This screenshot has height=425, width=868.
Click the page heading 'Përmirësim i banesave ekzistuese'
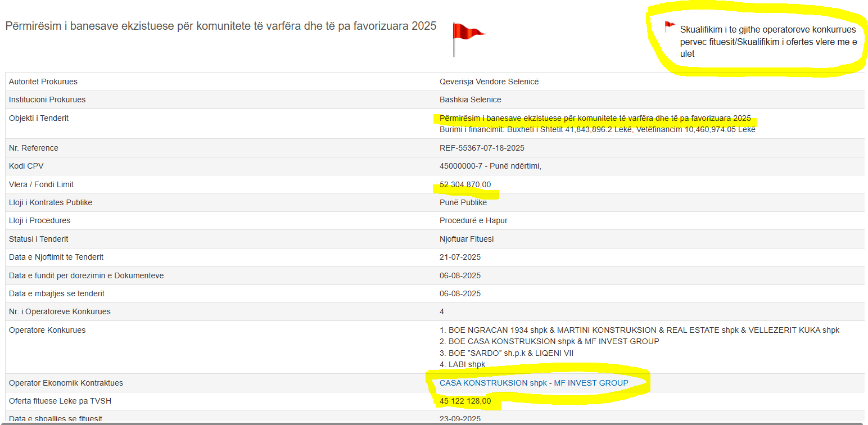point(220,26)
